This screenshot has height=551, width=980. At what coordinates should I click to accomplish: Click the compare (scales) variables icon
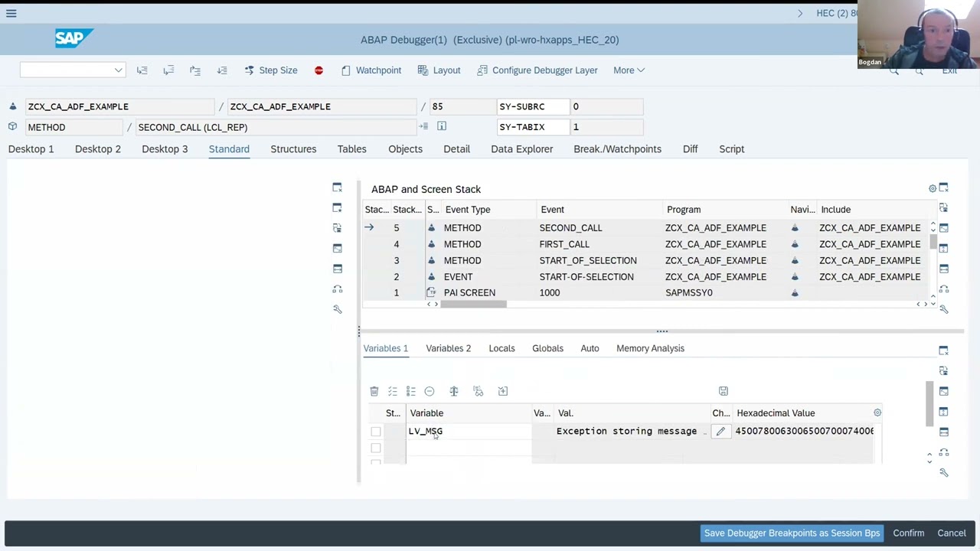(x=454, y=392)
